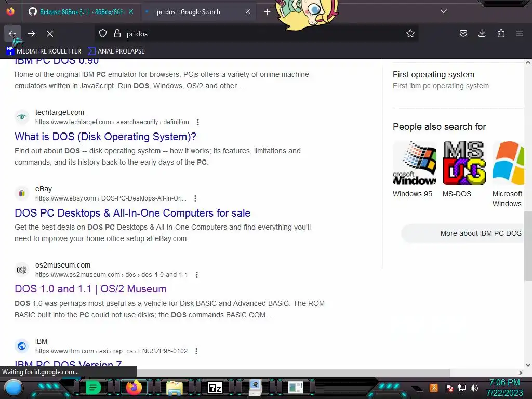Stop loading the page
Screen dimensions: 532x399
tap(50, 34)
